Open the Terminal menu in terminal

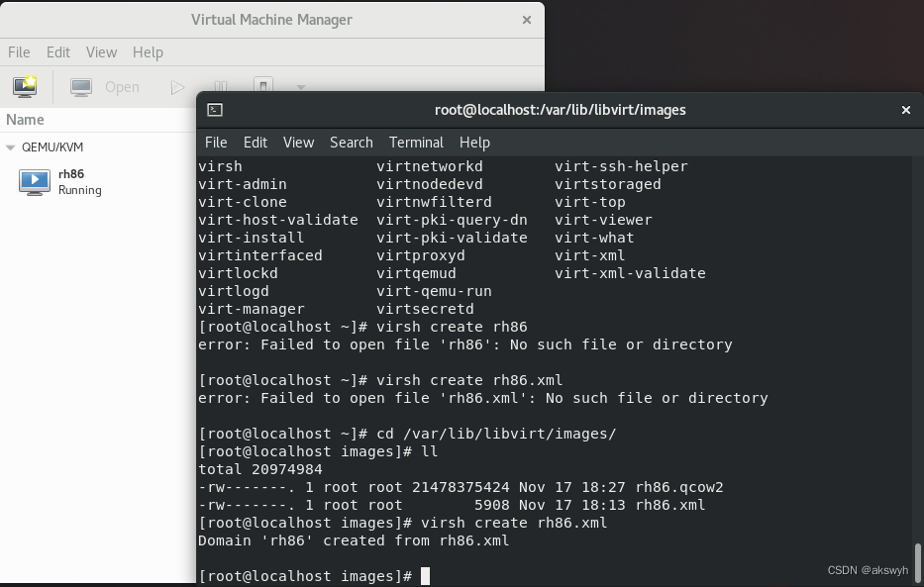(416, 143)
